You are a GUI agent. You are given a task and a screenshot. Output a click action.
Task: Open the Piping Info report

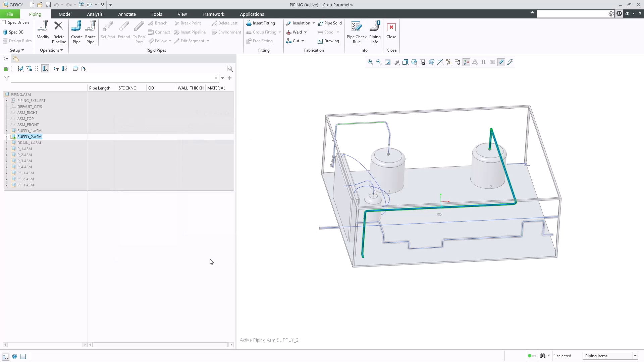(375, 32)
